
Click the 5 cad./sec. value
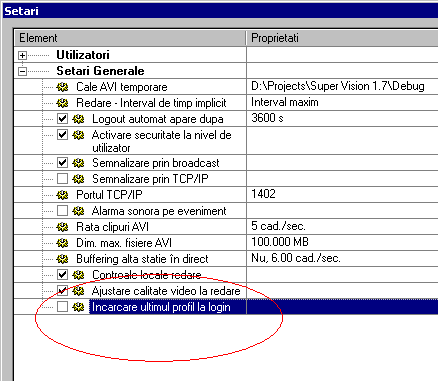278,226
